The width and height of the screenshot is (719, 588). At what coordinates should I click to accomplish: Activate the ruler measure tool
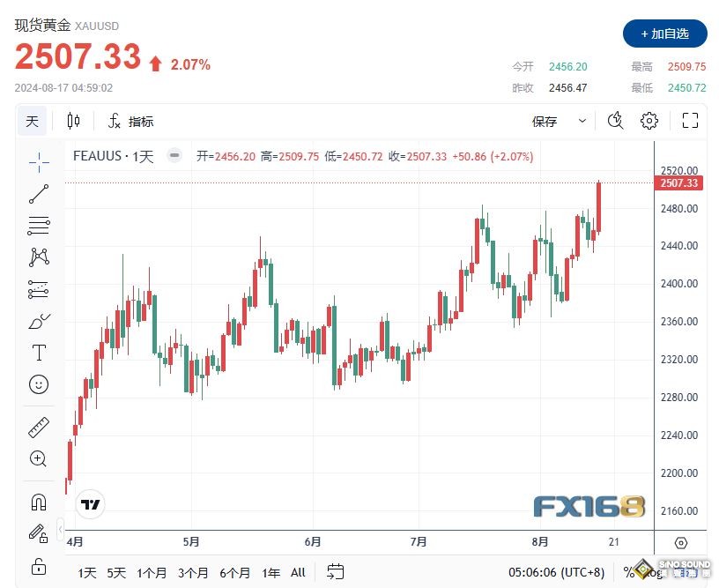point(39,427)
